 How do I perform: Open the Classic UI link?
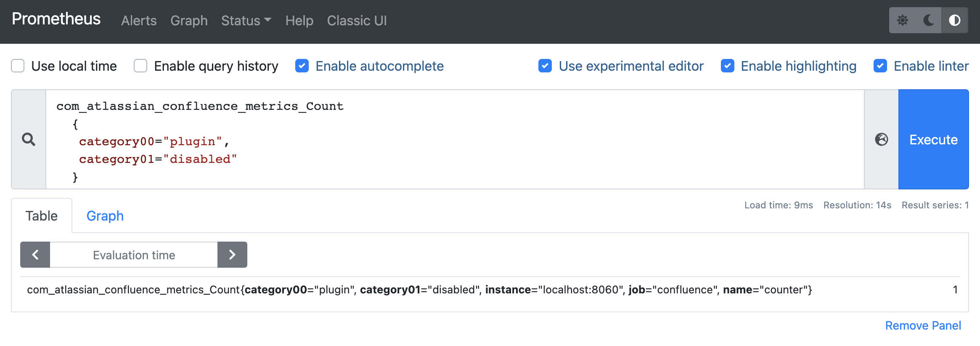(x=357, y=21)
